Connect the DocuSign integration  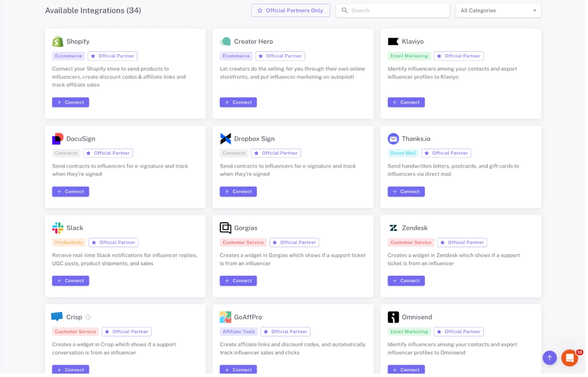point(71,192)
